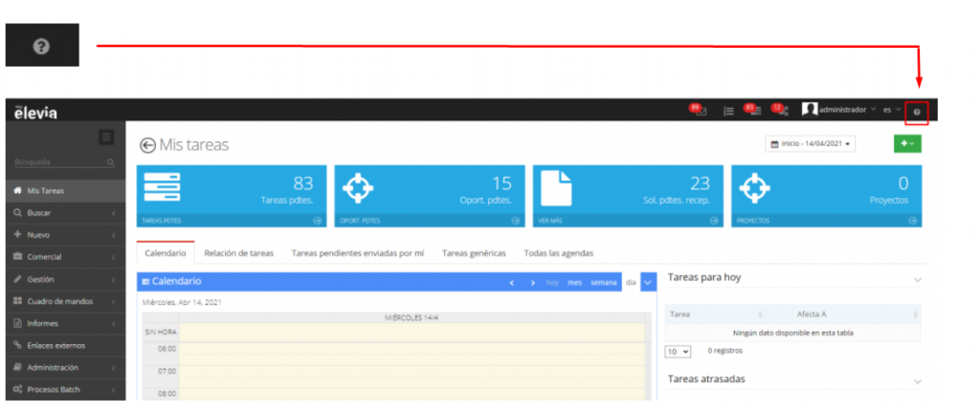Open the Inicio date range dropdown

(x=812, y=143)
